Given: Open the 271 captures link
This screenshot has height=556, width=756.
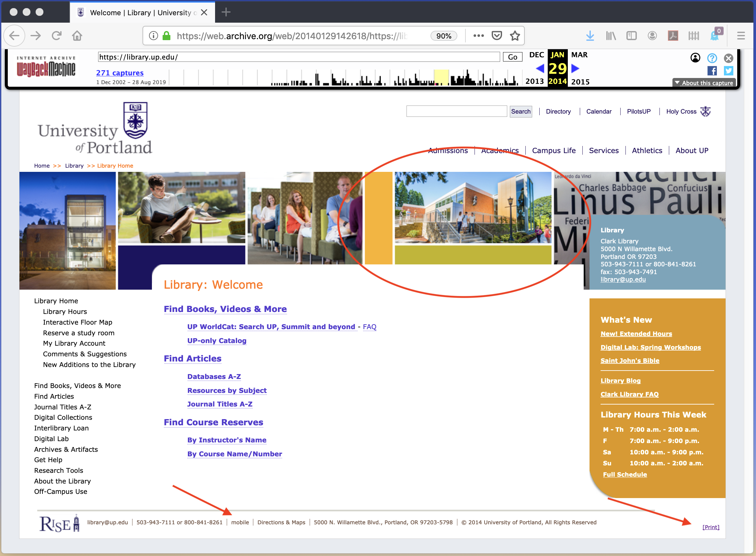Looking at the screenshot, I should pyautogui.click(x=120, y=73).
